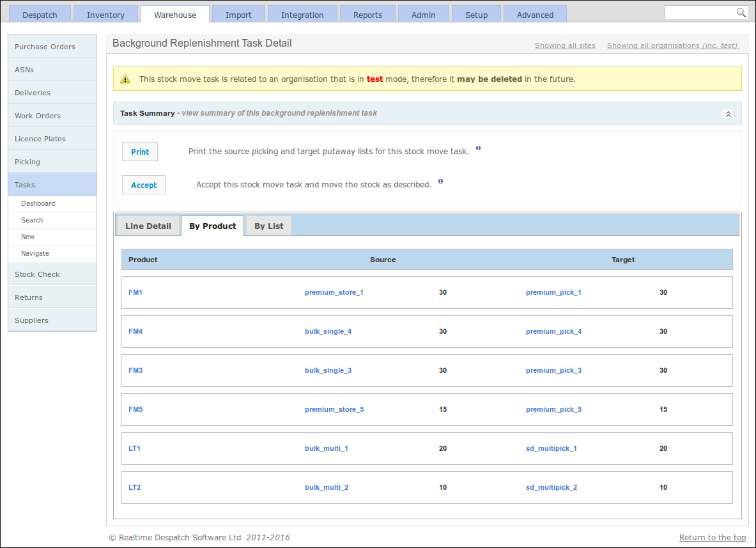
Task: Open Licence Plates in sidebar
Action: pos(52,139)
